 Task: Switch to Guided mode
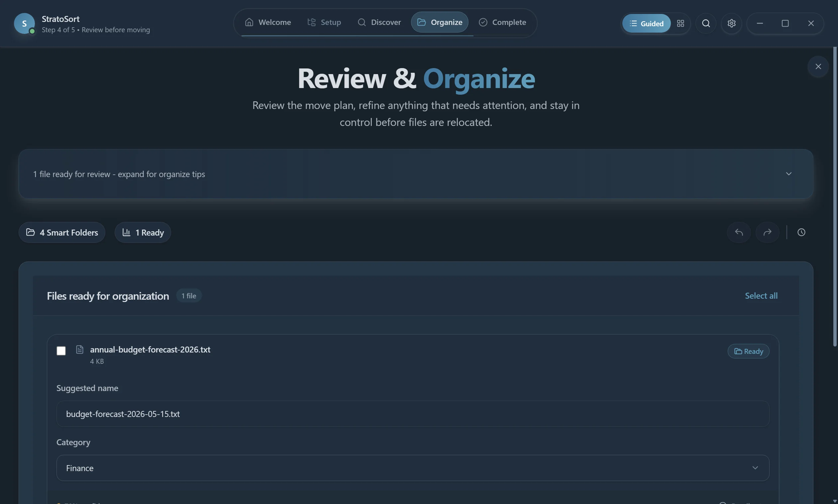(646, 23)
